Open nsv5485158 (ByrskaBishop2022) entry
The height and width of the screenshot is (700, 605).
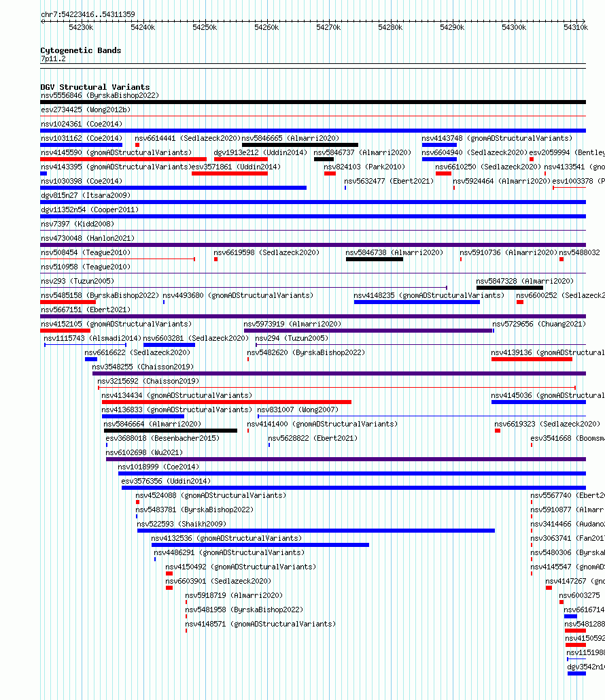pos(99,295)
